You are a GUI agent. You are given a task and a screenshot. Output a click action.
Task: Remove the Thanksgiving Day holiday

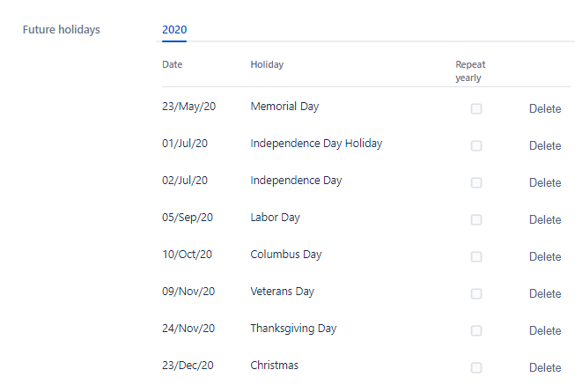point(544,331)
